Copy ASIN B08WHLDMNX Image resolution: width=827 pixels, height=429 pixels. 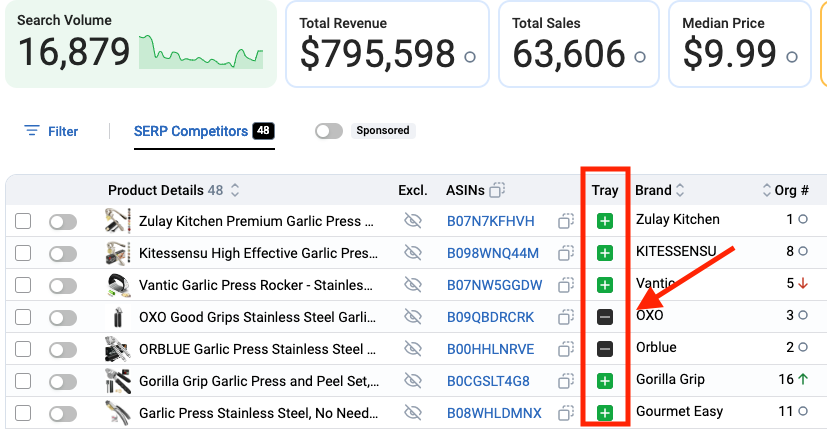tap(565, 413)
